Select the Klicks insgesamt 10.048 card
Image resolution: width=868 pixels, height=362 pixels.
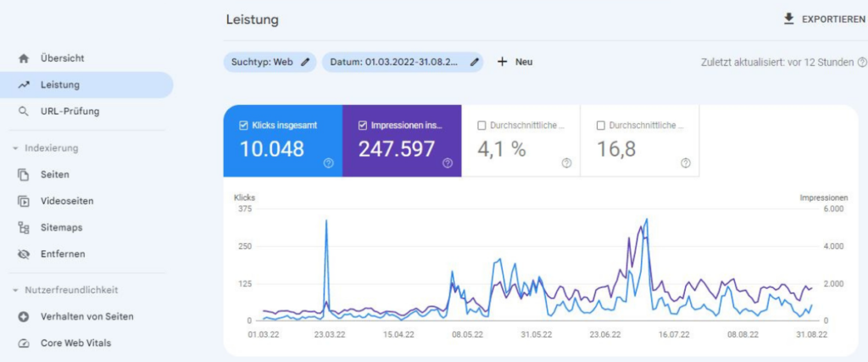coord(283,141)
